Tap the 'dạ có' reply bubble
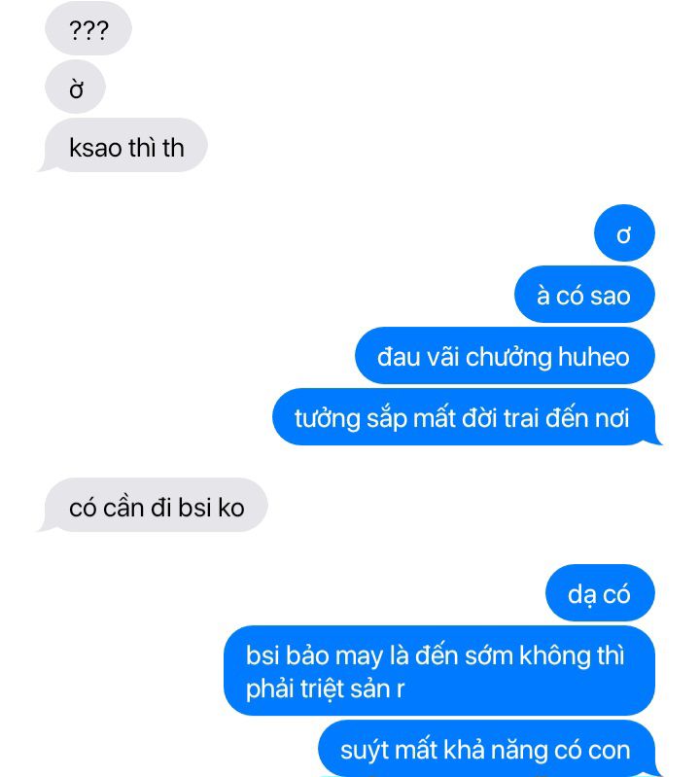 [x=600, y=592]
